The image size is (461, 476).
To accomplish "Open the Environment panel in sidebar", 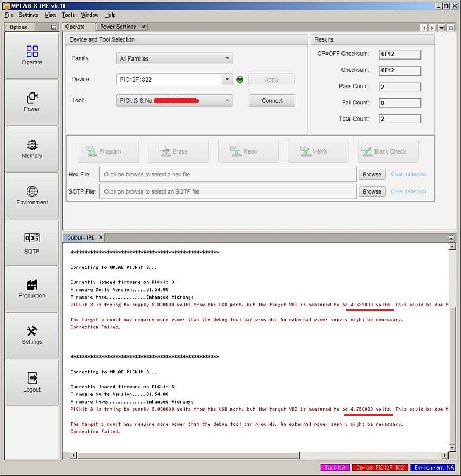I will 32,196.
